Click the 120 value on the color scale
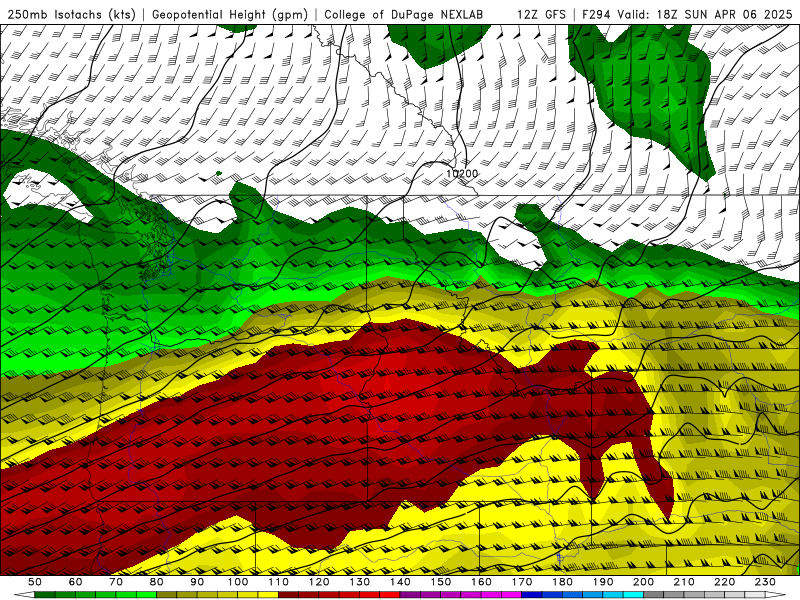800x600 pixels. 319,582
